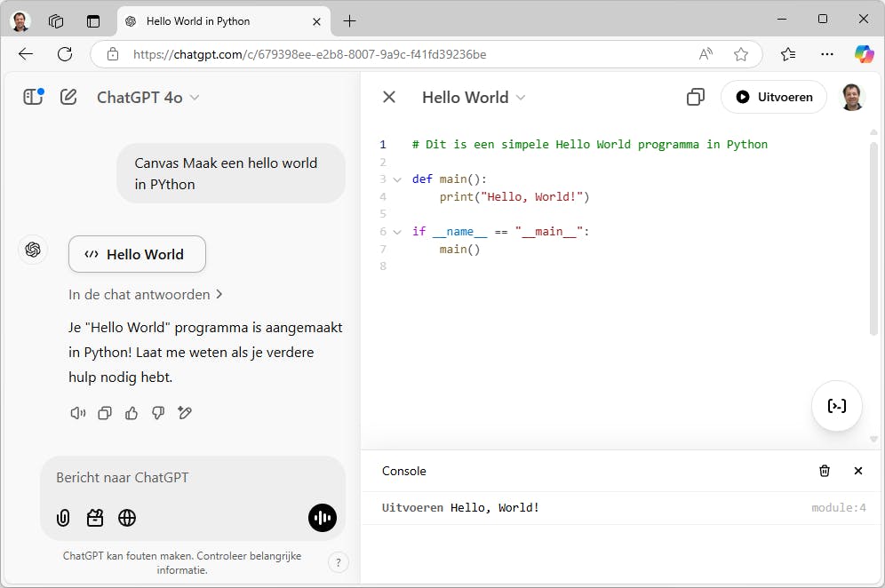Open a new browser tab

point(350,20)
